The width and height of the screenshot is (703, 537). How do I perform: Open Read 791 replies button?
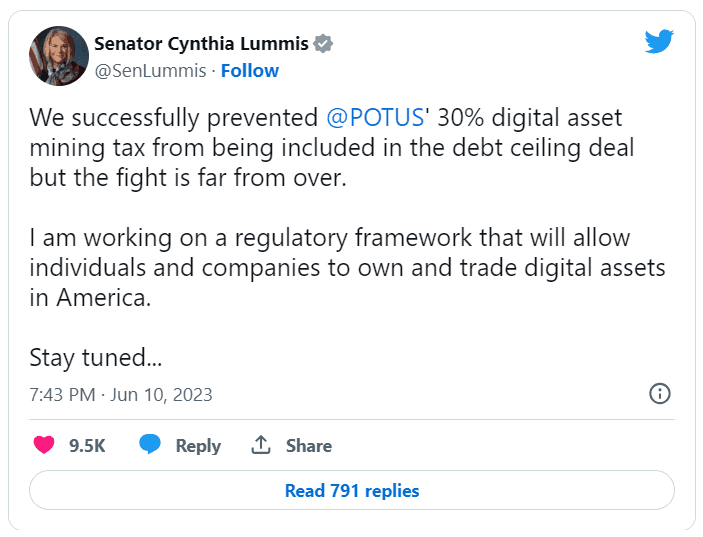point(352,491)
